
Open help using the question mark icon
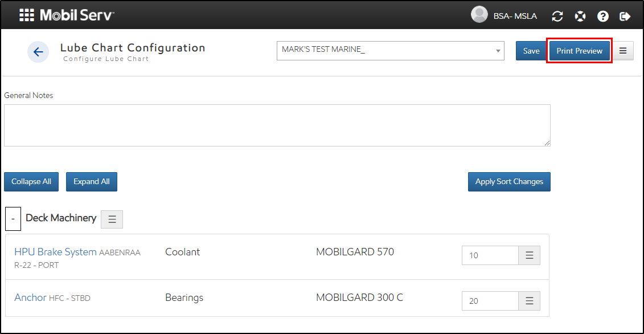pos(603,15)
